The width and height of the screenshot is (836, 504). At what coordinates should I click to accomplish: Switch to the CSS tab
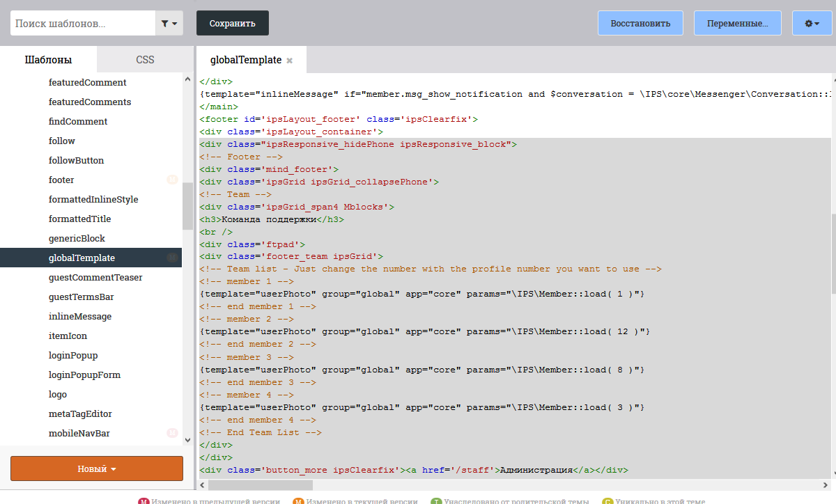[x=145, y=60]
